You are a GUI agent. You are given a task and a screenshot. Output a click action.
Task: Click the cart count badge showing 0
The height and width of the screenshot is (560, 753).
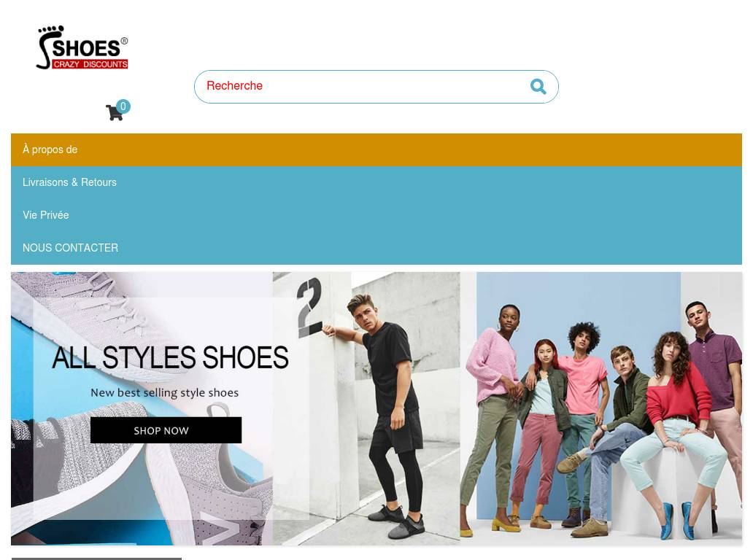pos(123,106)
